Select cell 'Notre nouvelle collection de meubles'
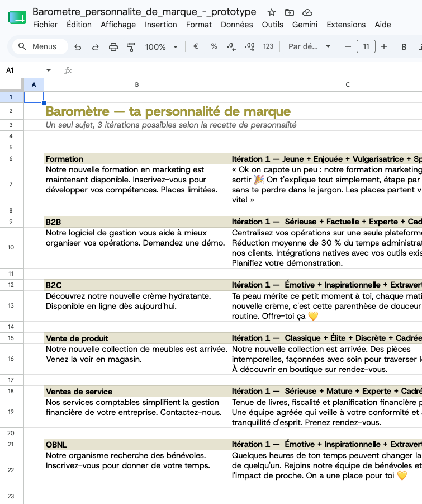This screenshot has width=422, height=504. click(137, 359)
